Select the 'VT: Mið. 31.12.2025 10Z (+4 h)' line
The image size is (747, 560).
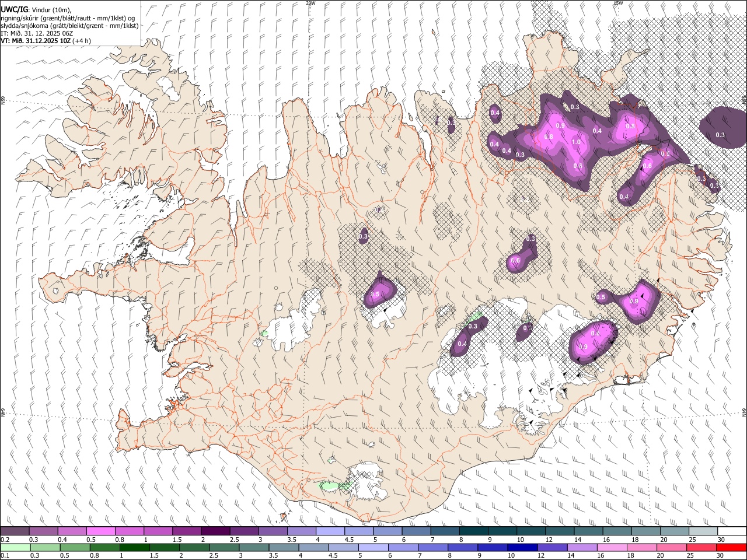[46, 41]
